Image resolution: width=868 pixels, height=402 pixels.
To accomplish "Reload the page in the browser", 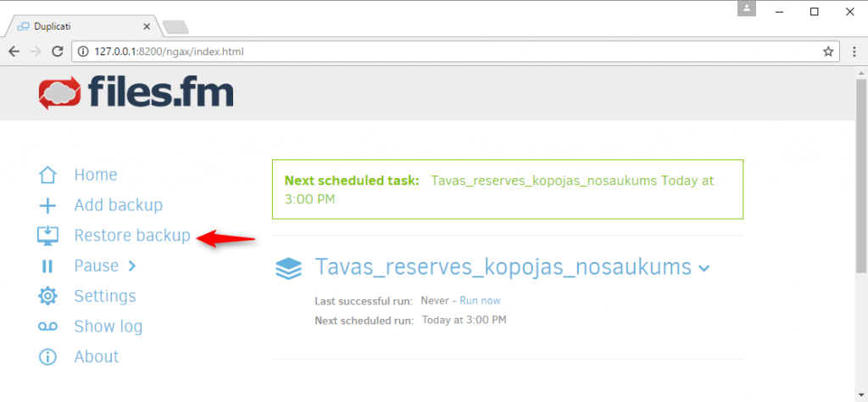I will (57, 52).
